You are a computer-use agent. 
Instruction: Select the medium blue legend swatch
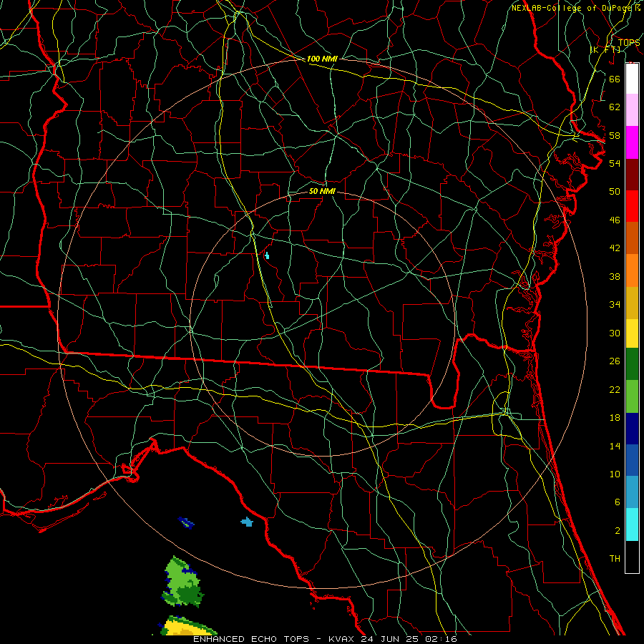[x=632, y=460]
